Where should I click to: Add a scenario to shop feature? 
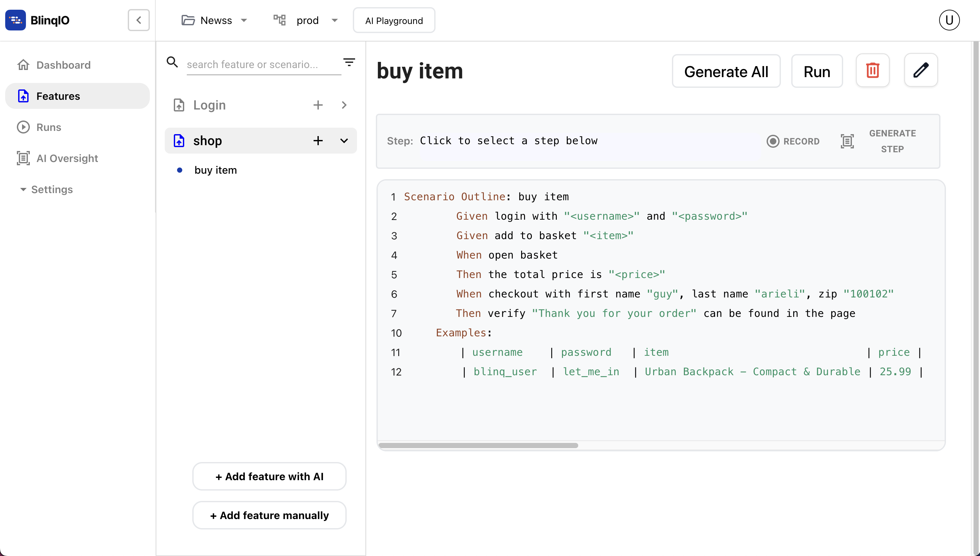(318, 141)
